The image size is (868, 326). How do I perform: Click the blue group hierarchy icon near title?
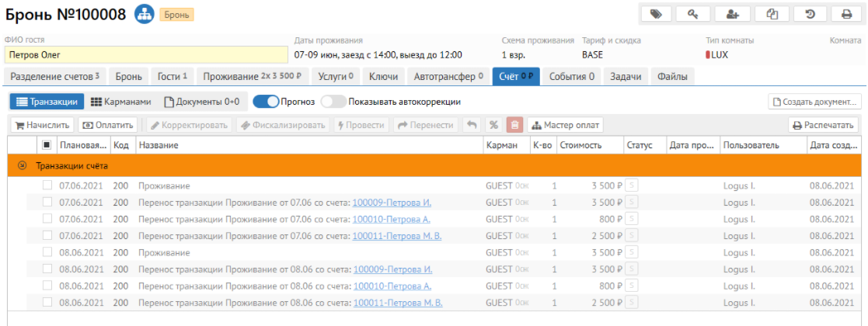tap(144, 14)
